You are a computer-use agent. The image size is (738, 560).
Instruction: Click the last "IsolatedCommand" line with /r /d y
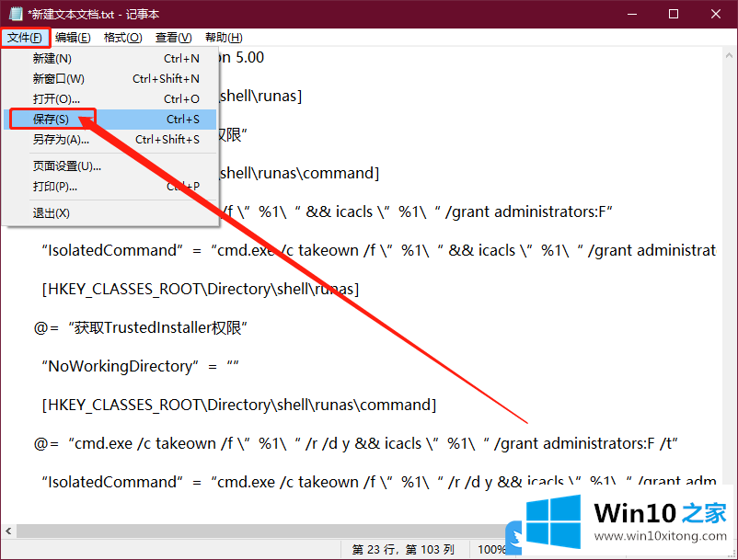tap(379, 482)
